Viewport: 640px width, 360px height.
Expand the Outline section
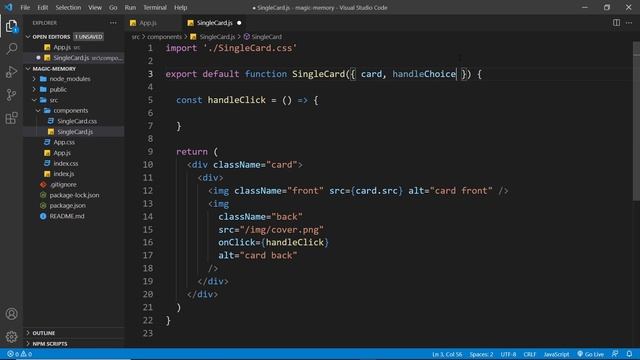pyautogui.click(x=28, y=333)
